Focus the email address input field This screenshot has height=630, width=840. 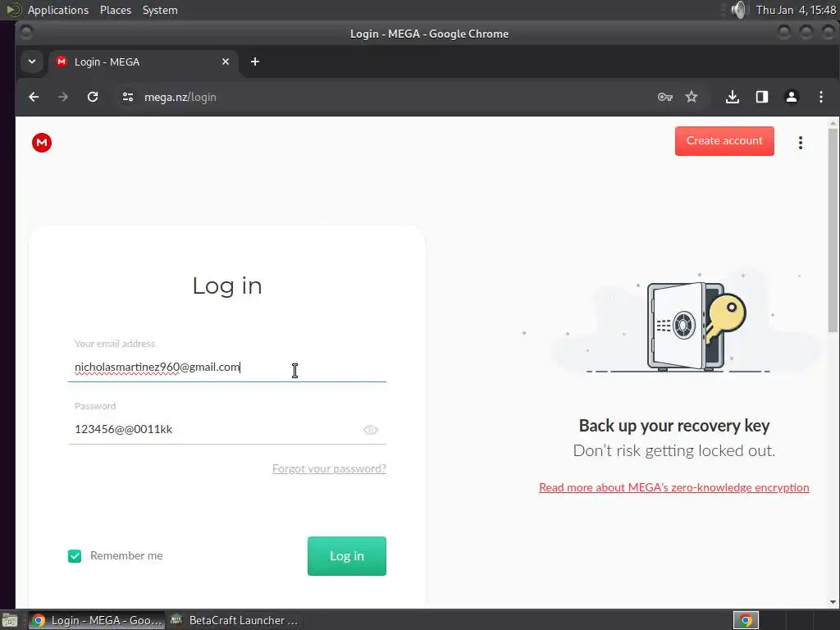(227, 367)
